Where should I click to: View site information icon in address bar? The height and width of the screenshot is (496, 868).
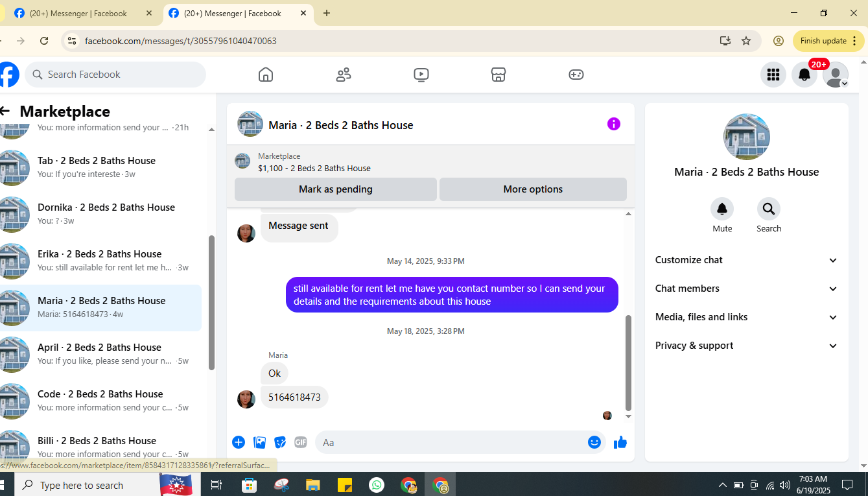pyautogui.click(x=72, y=41)
